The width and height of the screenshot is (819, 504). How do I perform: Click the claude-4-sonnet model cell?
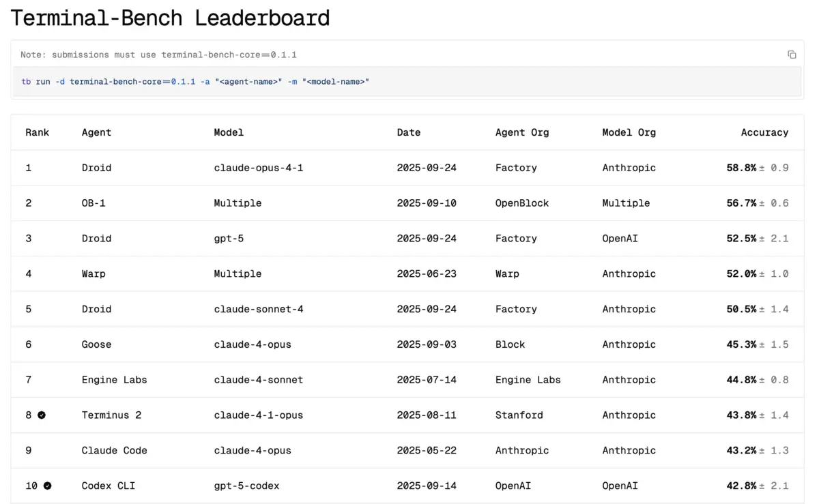pyautogui.click(x=259, y=380)
